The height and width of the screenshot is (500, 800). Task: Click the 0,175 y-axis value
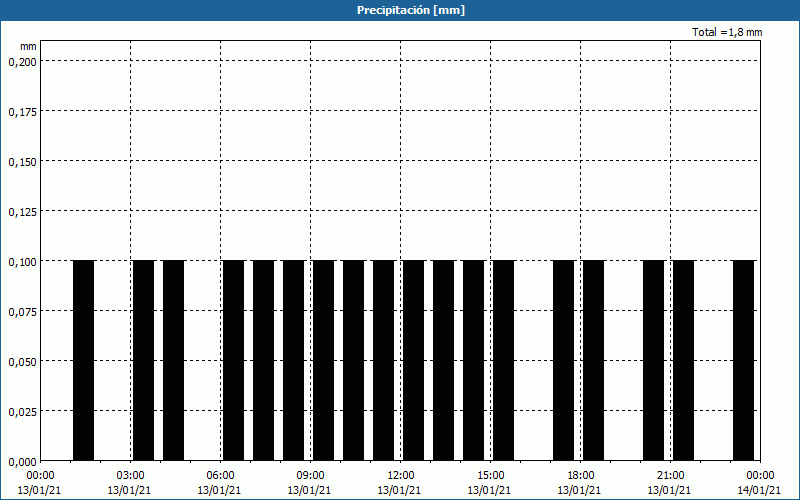coord(22,112)
